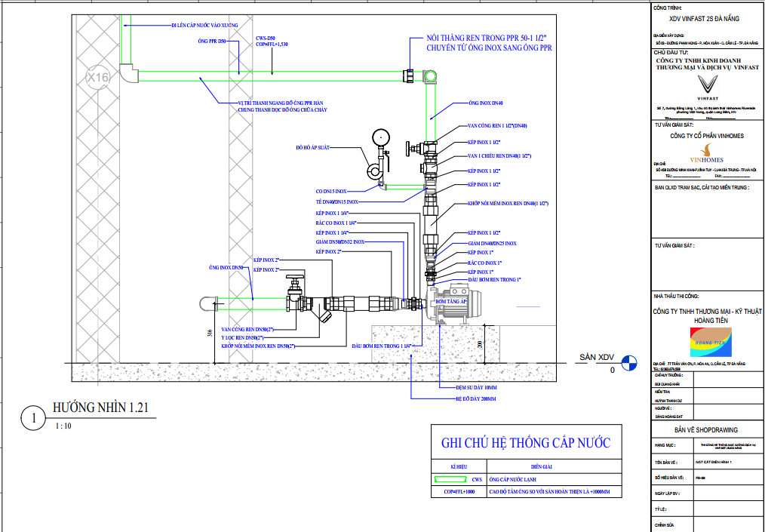The image size is (765, 532).
Task: Click the BỆ ĐỠ DÀY 200MM annotation
Action: [477, 398]
